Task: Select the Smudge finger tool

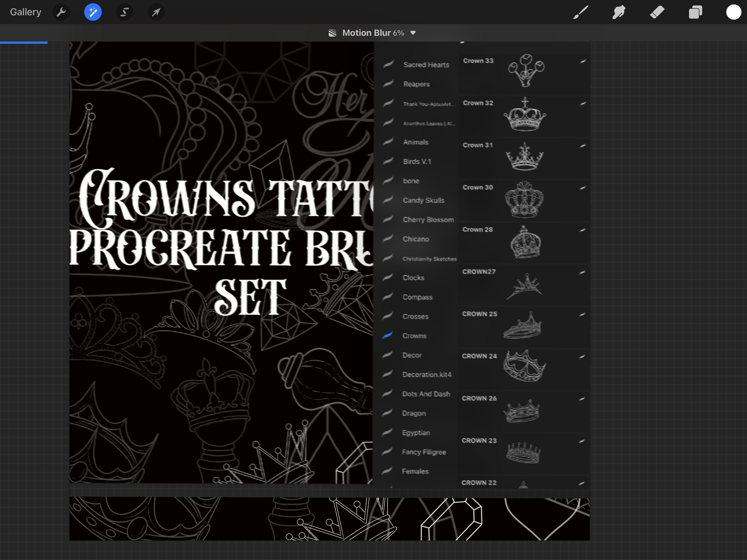Action: click(619, 13)
